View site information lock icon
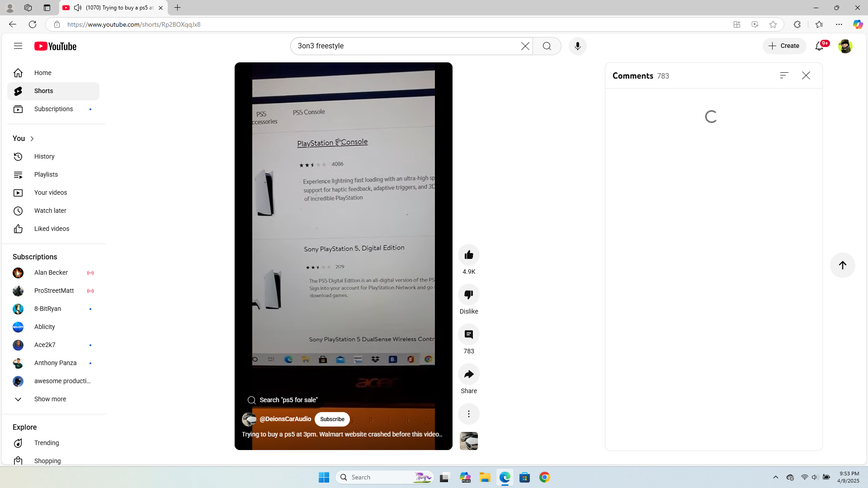The height and width of the screenshot is (488, 868). click(x=57, y=24)
